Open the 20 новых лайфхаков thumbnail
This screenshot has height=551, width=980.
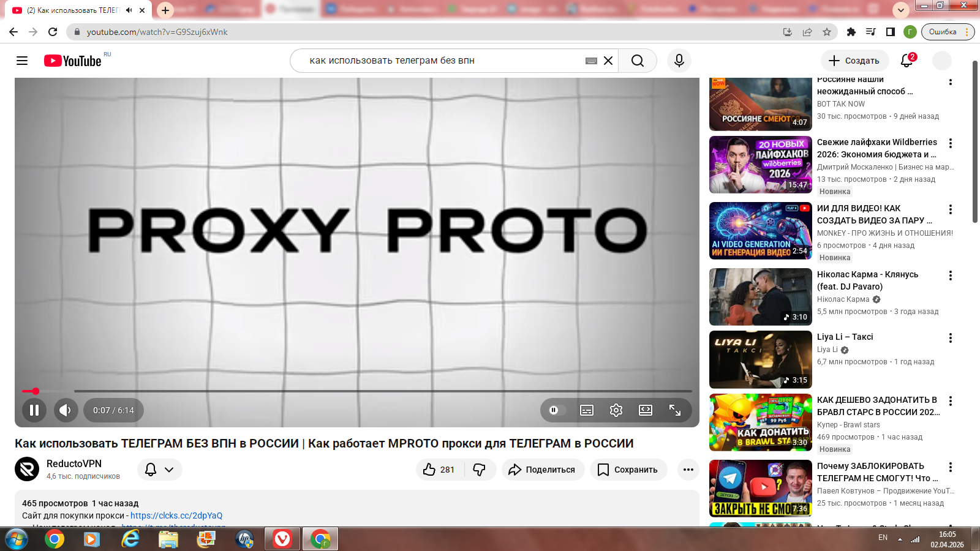coord(761,165)
